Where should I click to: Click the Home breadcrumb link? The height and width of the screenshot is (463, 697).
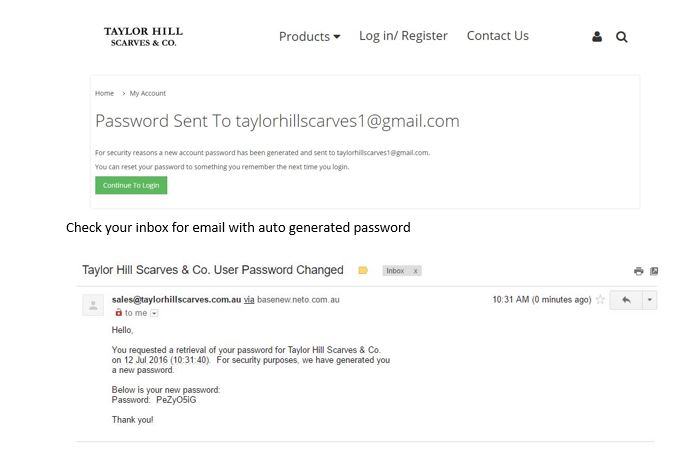(104, 93)
